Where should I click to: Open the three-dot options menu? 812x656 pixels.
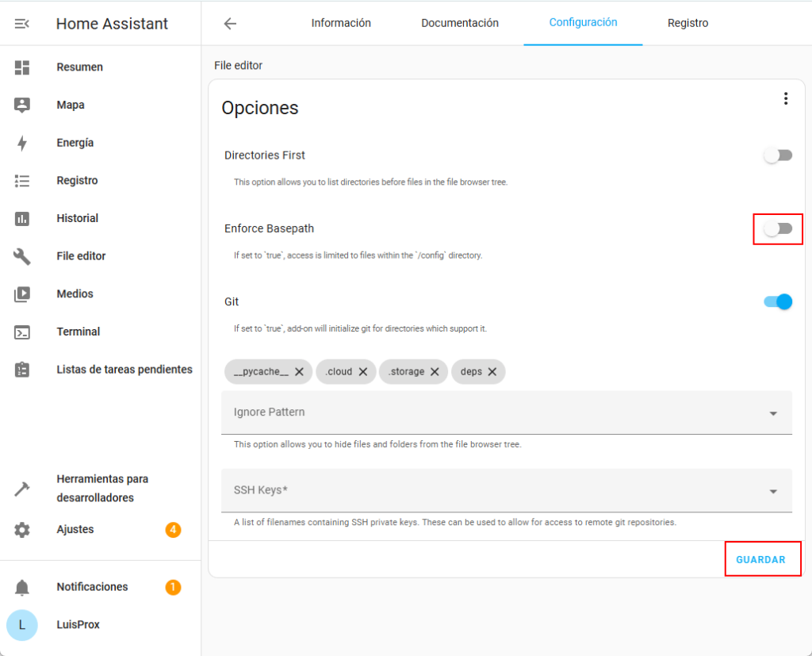point(785,98)
